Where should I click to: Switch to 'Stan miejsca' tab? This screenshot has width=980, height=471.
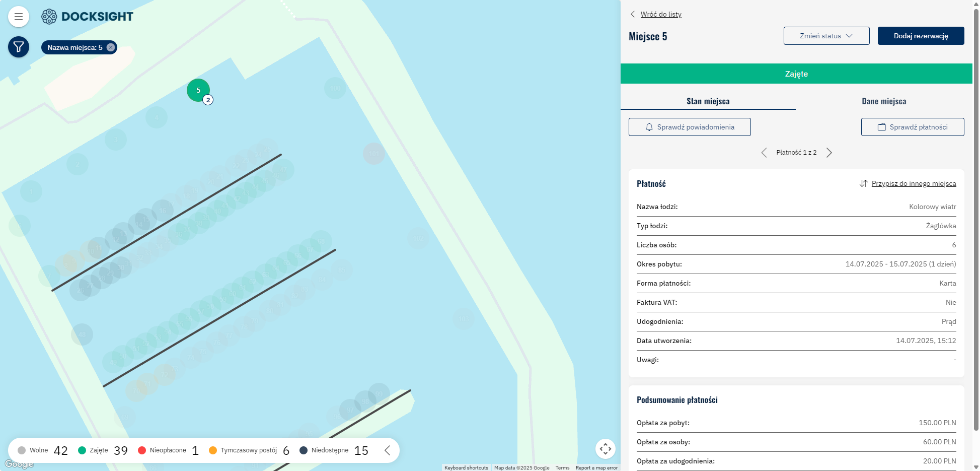click(708, 101)
